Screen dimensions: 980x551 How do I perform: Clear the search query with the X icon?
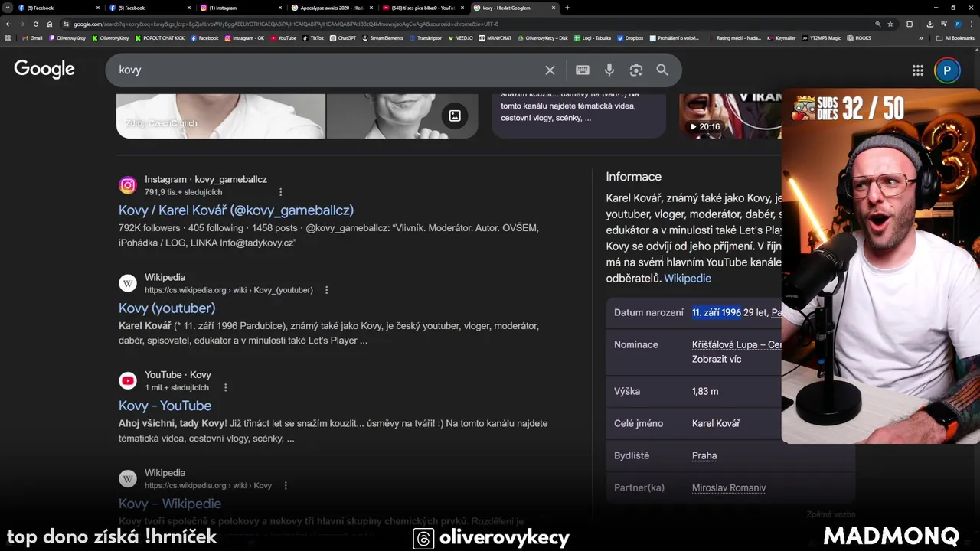(x=550, y=70)
